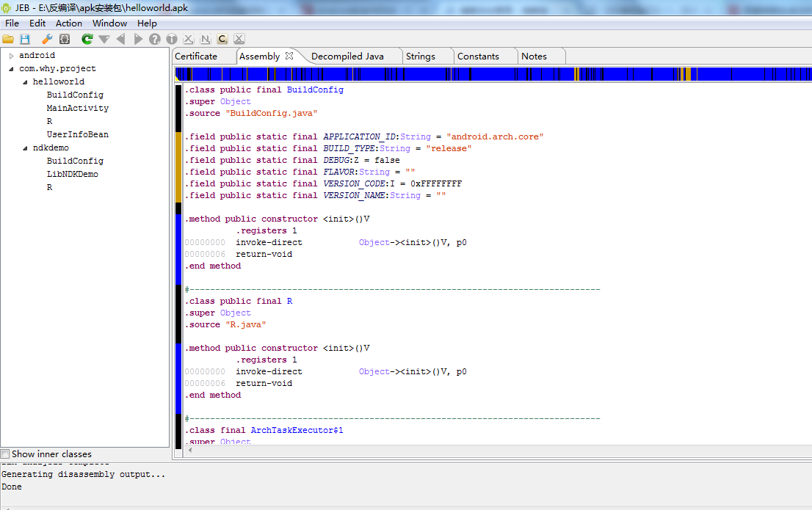Select the android tree item
This screenshot has width=812, height=510.
click(37, 55)
